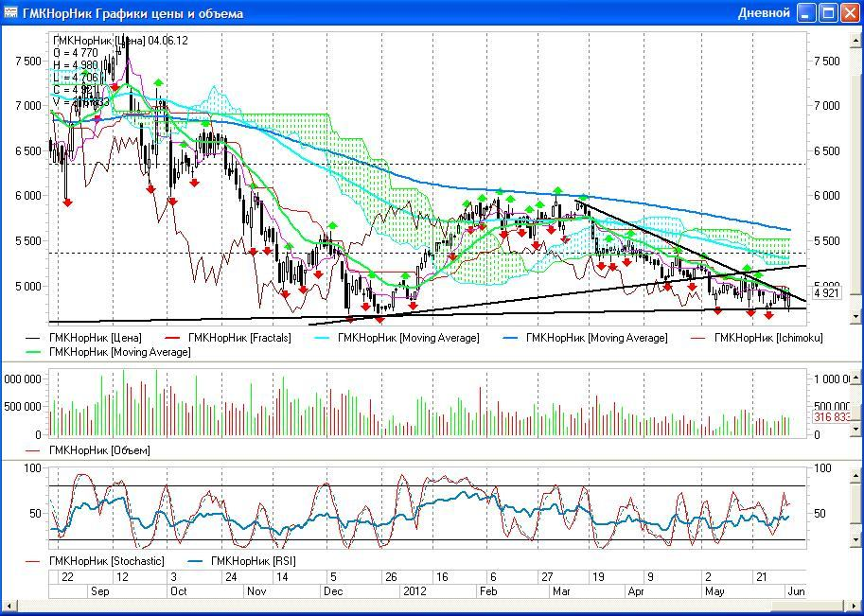Click the 100 value on the right indicator axis

(x=822, y=468)
